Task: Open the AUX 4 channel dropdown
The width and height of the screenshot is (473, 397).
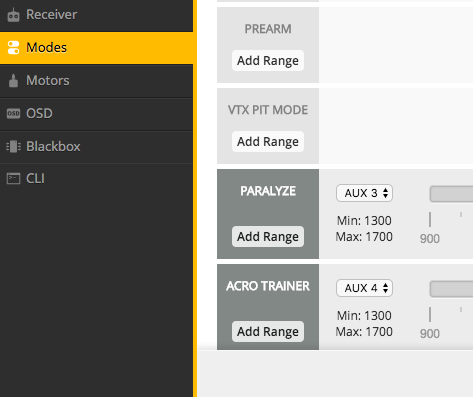Action: pos(364,288)
